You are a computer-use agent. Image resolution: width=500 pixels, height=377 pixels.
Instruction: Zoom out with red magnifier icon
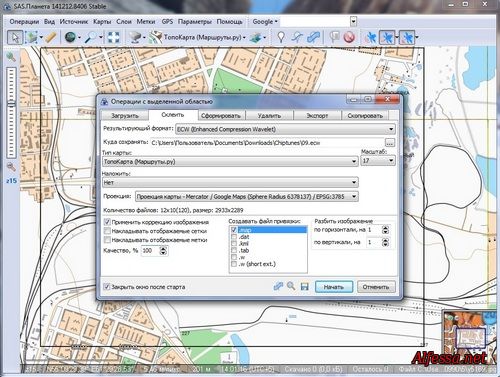11,166
